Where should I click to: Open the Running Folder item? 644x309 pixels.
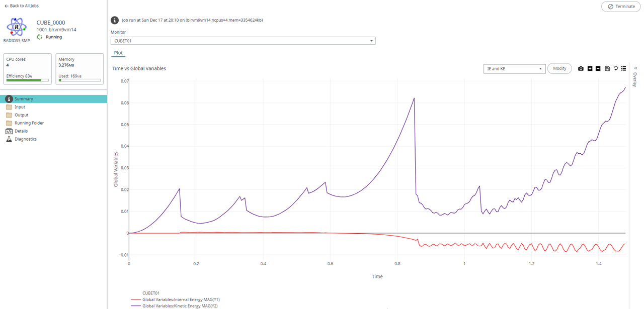[29, 123]
